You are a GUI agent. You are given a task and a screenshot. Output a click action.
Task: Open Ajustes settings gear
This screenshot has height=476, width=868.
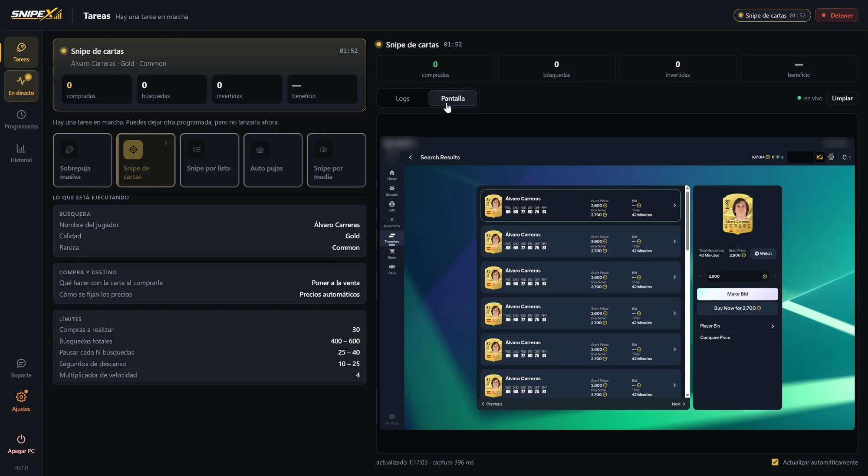point(21,397)
